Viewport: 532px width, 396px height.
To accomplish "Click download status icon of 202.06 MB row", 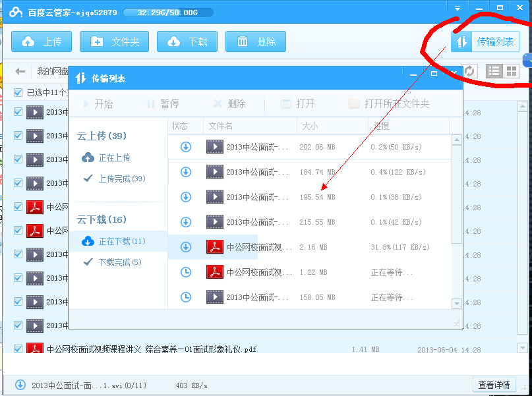I will [186, 147].
